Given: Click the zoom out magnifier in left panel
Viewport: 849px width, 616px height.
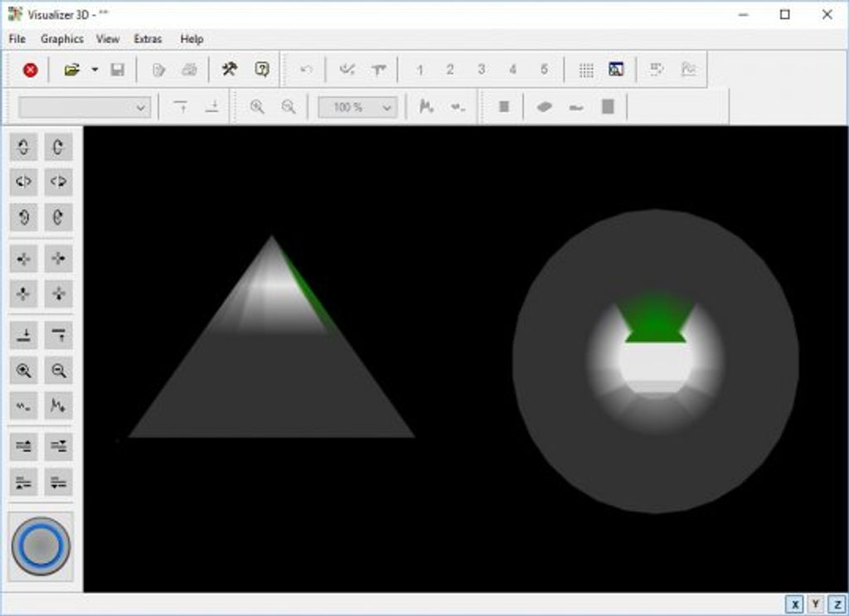Looking at the screenshot, I should point(59,371).
